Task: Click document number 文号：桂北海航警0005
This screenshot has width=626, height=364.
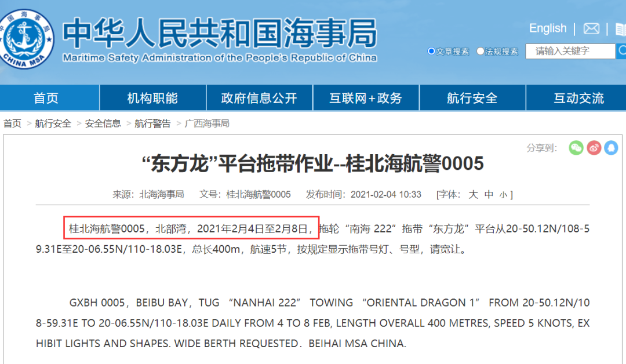Action: (x=245, y=194)
